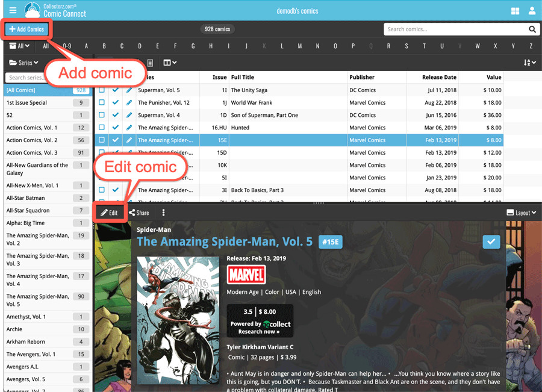Image resolution: width=542 pixels, height=392 pixels.
Task: Select All-Star Batman series
Action: point(48,198)
